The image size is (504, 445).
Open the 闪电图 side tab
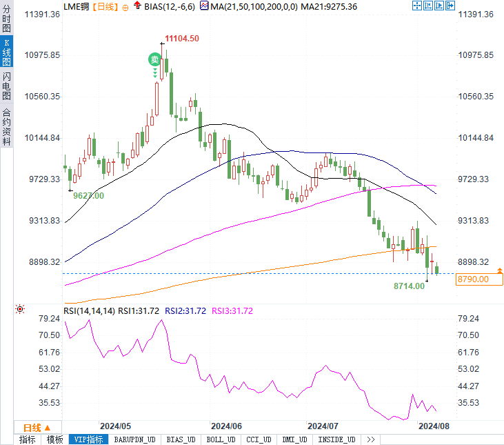pyautogui.click(x=6, y=86)
